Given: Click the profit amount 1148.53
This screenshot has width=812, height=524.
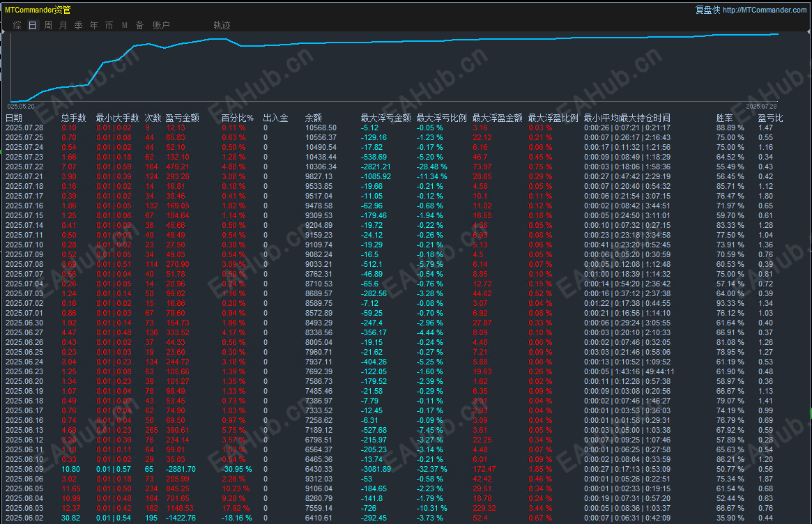Looking at the screenshot, I should [180, 508].
